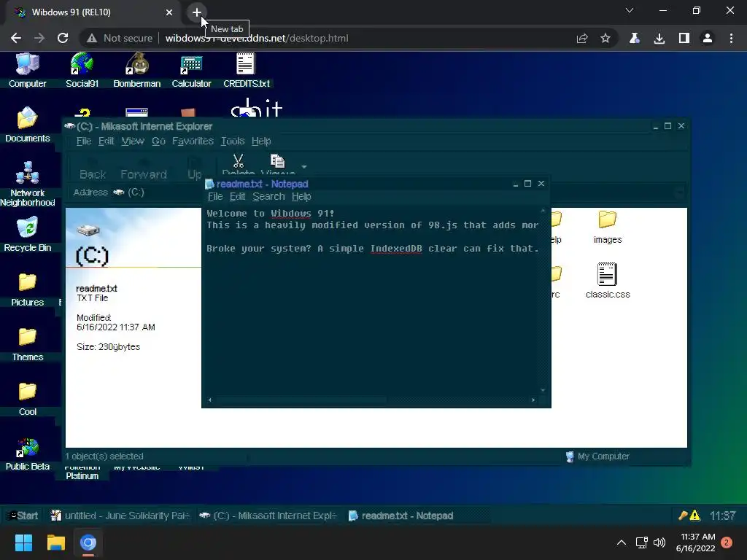Select classic.css file in explorer
Image resolution: width=747 pixels, height=560 pixels.
point(608,281)
